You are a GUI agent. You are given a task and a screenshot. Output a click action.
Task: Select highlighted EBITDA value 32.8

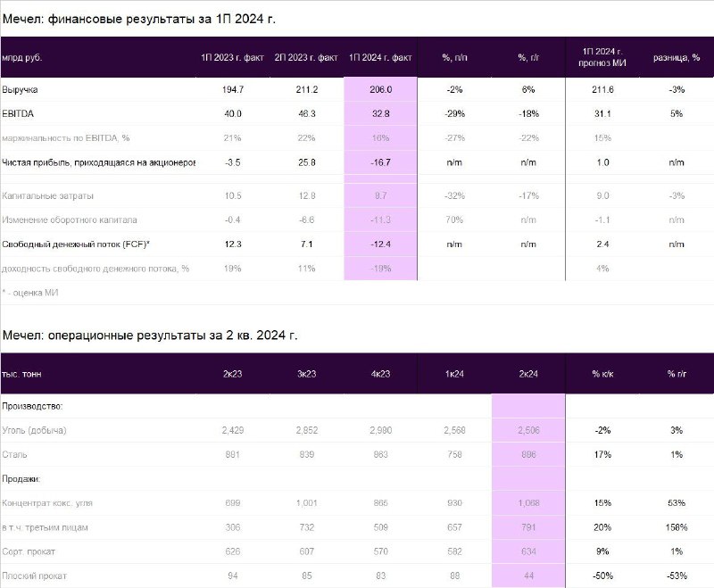click(381, 114)
